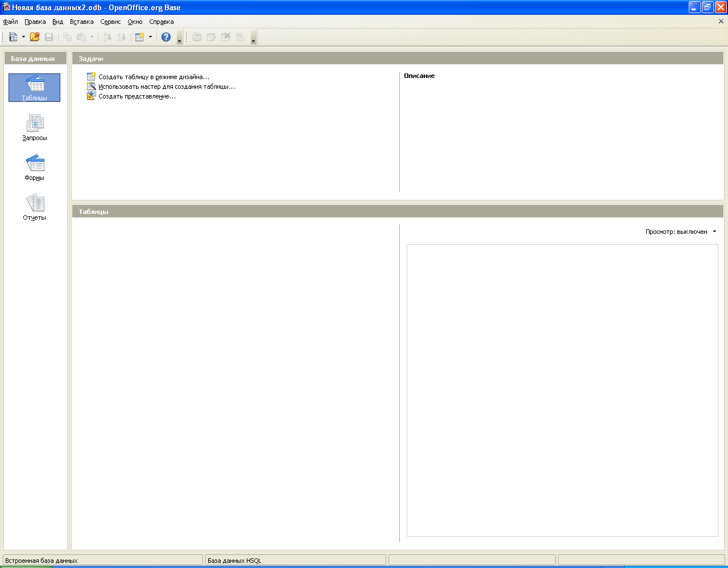The image size is (728, 568).
Task: Open the Окно menu
Action: click(135, 22)
